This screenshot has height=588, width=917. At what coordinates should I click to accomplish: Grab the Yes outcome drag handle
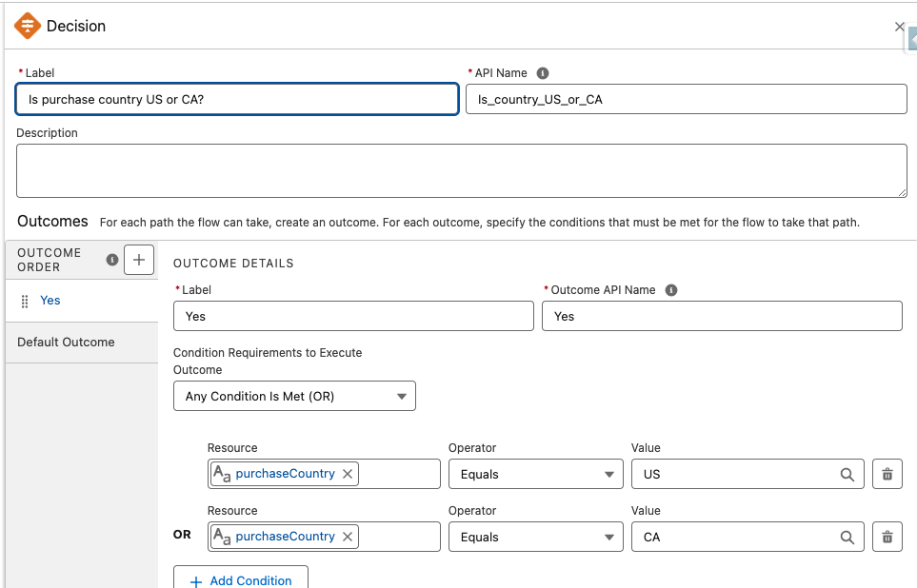(x=25, y=301)
